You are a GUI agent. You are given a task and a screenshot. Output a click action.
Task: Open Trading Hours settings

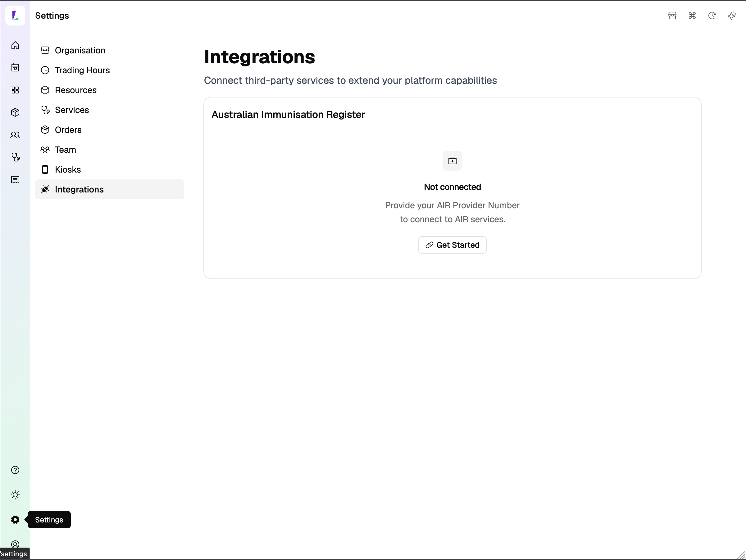(110, 70)
